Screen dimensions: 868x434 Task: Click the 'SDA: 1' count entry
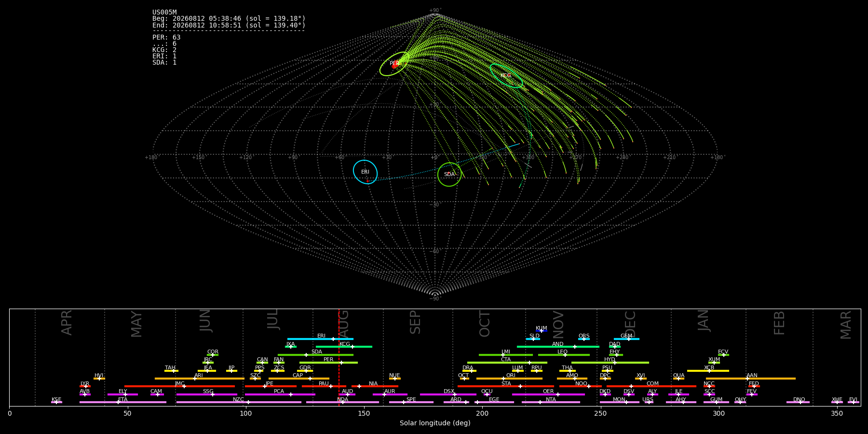coord(164,62)
